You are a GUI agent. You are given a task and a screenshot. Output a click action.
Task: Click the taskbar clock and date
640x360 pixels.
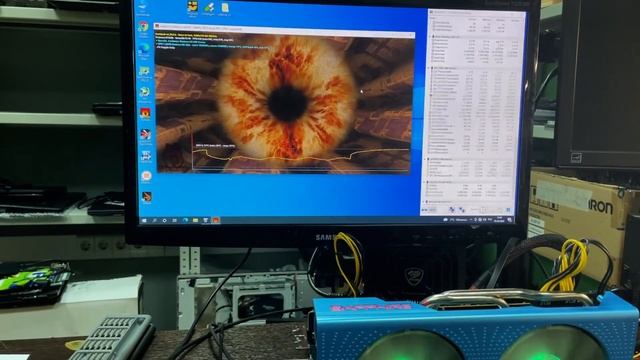pos(499,219)
